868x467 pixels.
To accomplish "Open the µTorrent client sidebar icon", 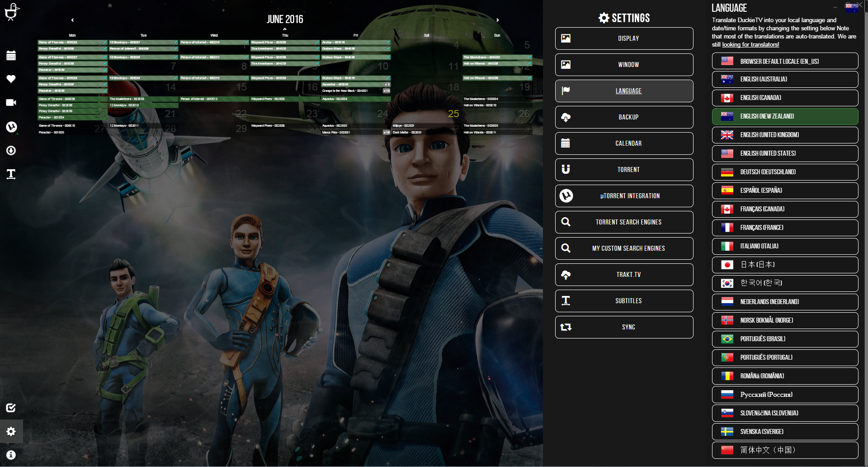I will tap(11, 127).
